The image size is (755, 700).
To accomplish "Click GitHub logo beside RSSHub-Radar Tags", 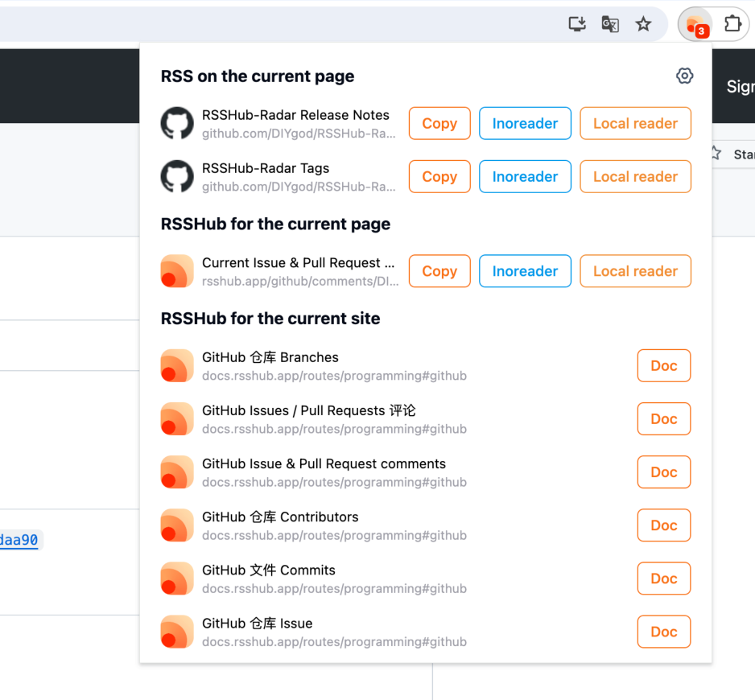I will tap(177, 176).
